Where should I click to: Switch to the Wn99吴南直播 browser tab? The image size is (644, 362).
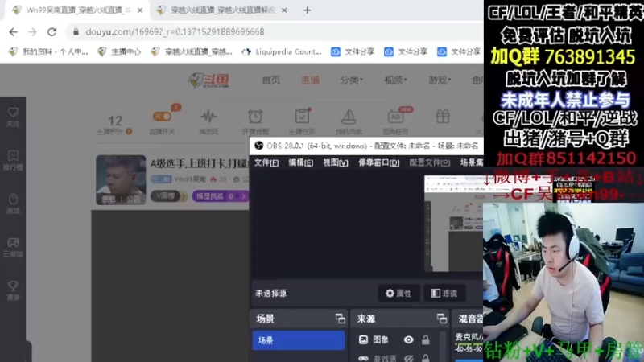(x=76, y=10)
